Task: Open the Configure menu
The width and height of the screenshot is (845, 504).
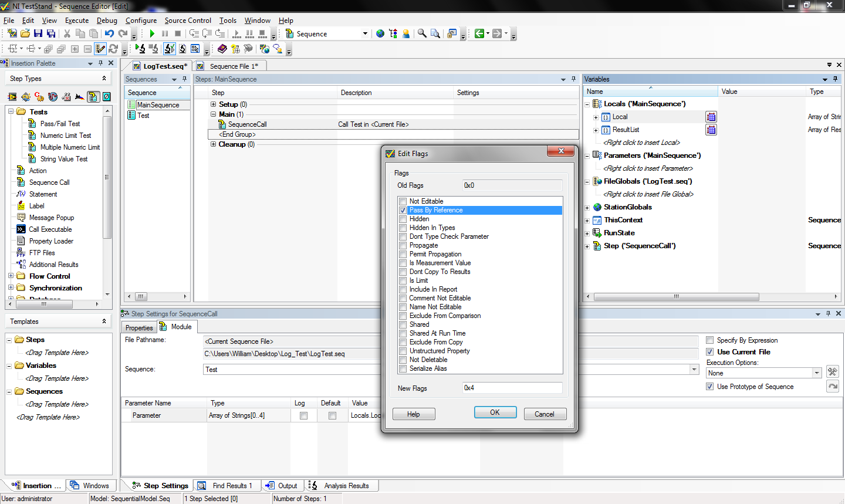Action: pos(141,20)
